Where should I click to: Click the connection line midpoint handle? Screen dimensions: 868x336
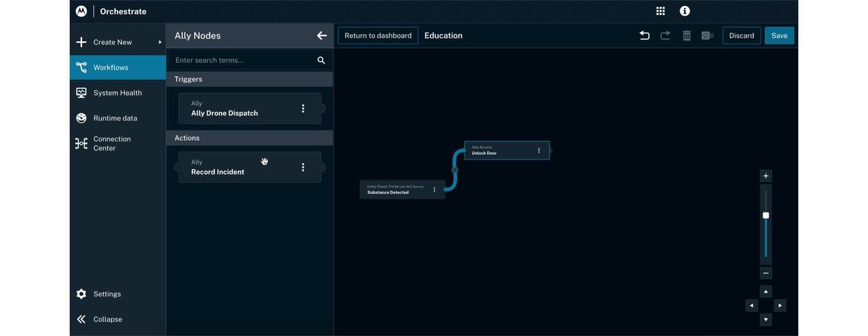click(454, 170)
